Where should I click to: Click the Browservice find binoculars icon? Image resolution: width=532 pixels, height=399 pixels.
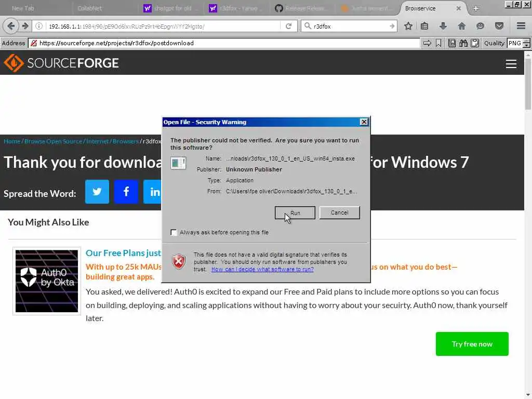point(463,43)
